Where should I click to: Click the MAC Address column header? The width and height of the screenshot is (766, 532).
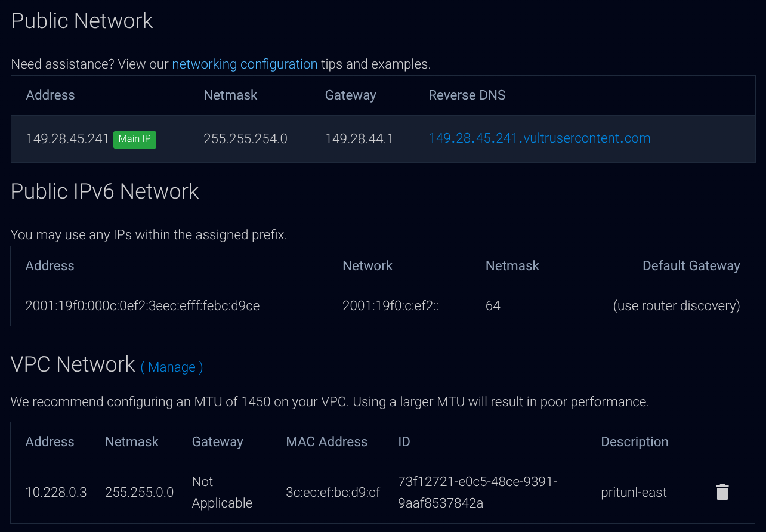[326, 442]
